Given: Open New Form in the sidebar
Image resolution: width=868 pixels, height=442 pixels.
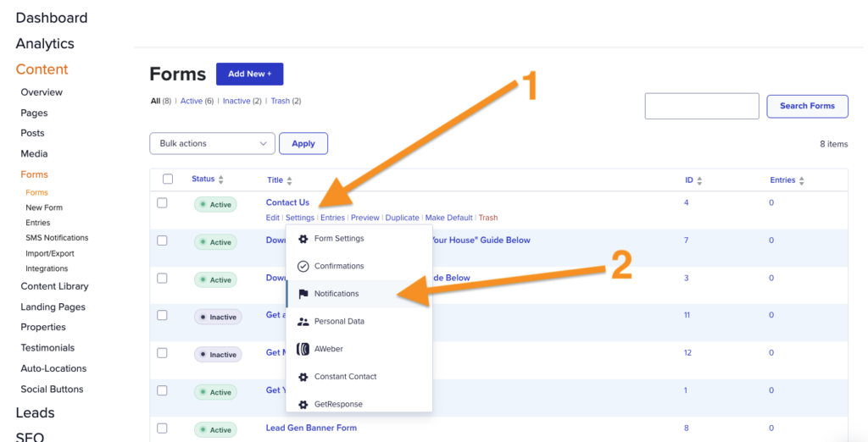Looking at the screenshot, I should point(44,208).
